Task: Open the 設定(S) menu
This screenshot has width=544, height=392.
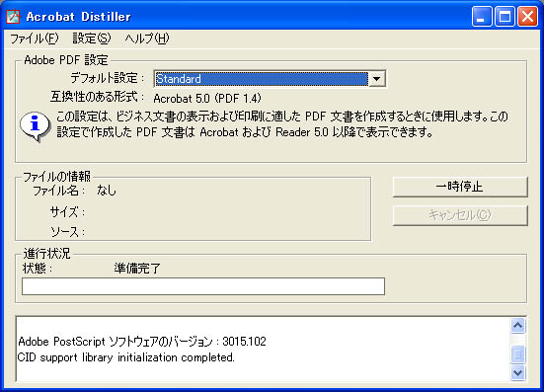Action: click(x=92, y=39)
